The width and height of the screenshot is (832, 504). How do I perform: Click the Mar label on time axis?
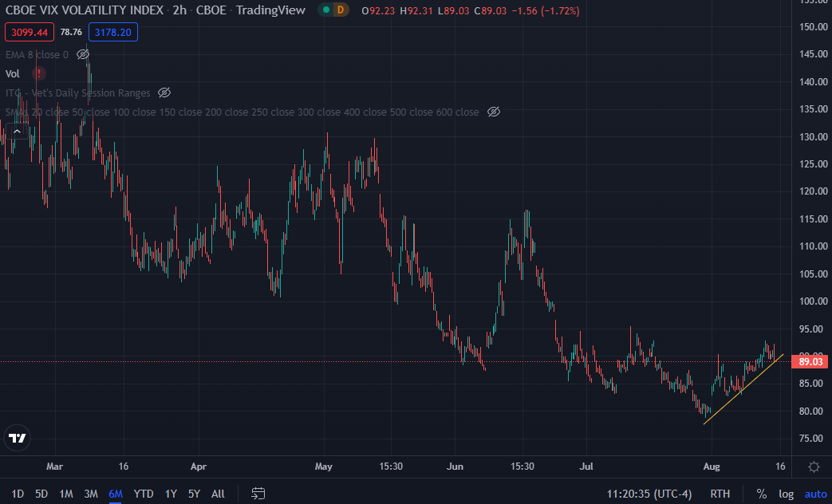coord(55,467)
